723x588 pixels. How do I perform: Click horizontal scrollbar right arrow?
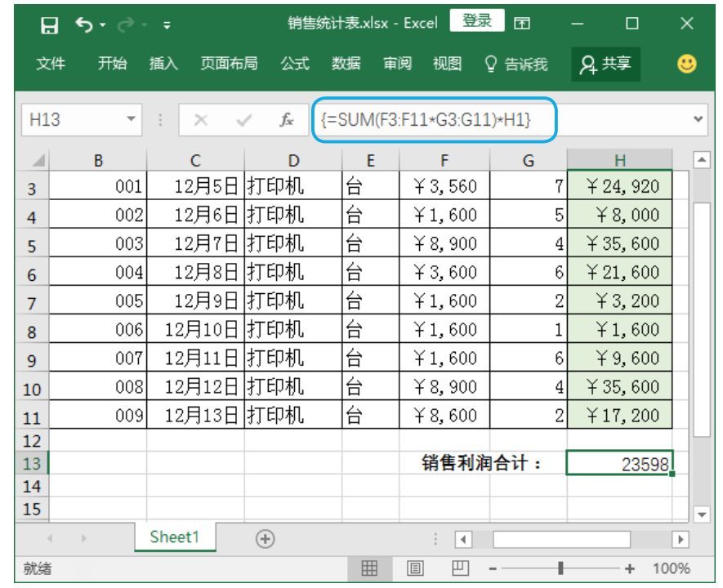coord(681,539)
